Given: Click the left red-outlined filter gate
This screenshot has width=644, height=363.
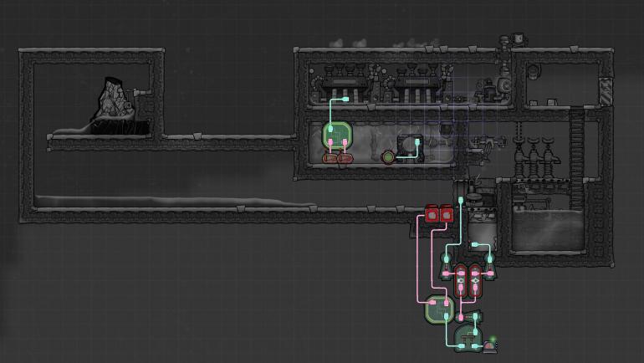Looking at the screenshot, I should [x=461, y=281].
